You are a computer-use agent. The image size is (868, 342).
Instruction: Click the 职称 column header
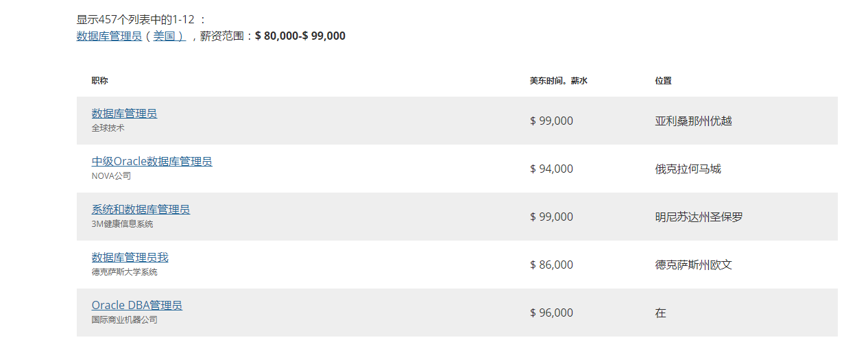click(99, 81)
